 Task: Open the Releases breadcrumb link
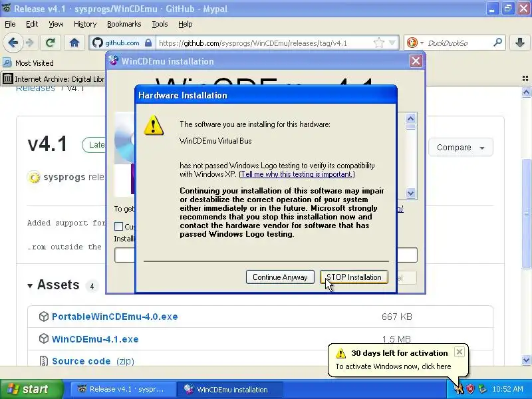coord(35,88)
